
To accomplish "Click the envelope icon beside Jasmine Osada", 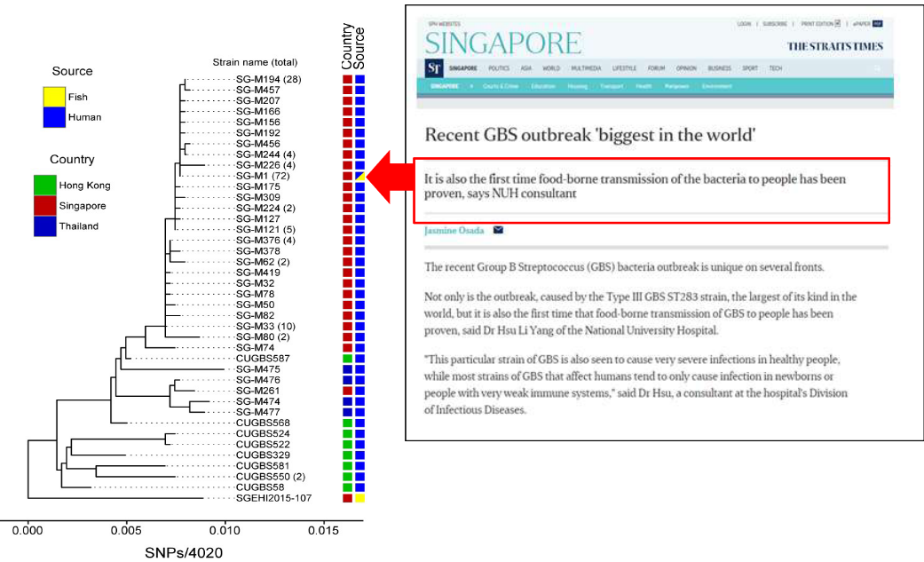I will (500, 230).
